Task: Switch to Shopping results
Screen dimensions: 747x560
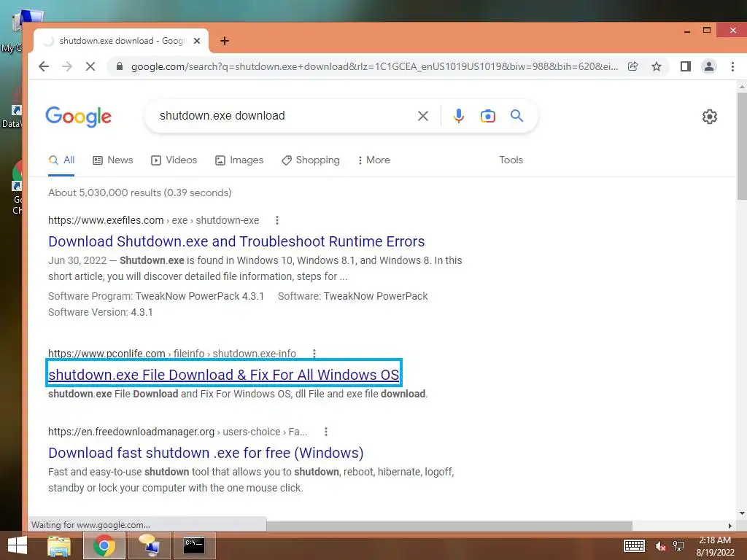Action: tap(311, 160)
